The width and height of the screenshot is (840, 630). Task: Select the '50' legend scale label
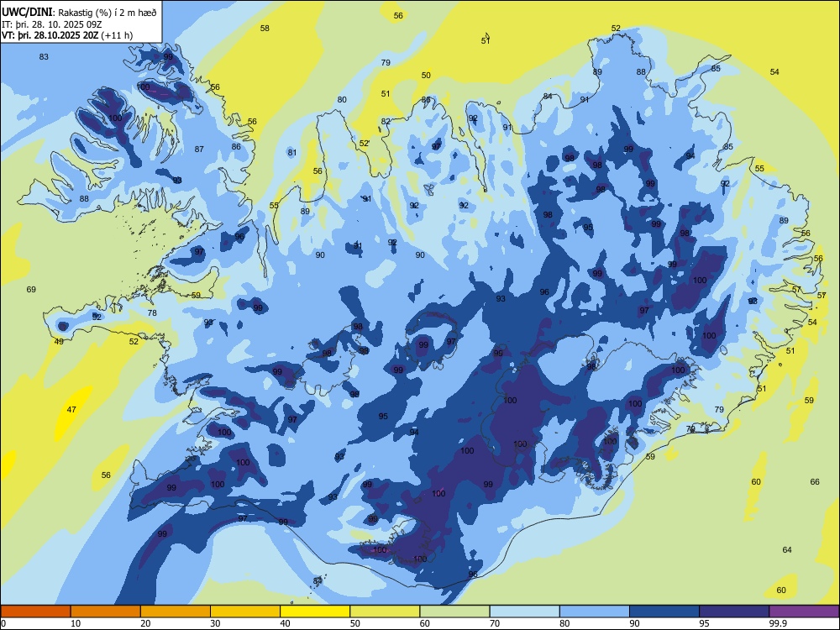[x=355, y=623]
